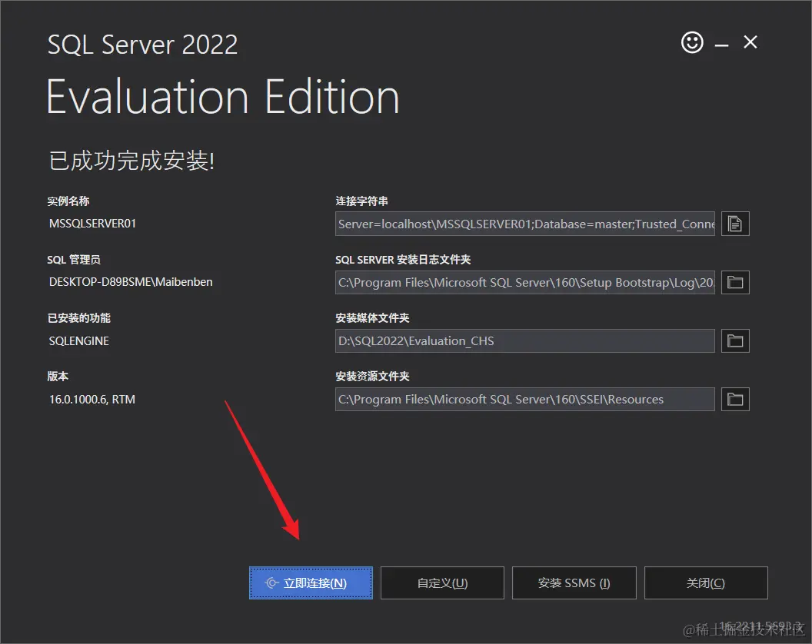The image size is (812, 644).
Task: Select the SSEI\Resources path field
Action: coord(525,399)
